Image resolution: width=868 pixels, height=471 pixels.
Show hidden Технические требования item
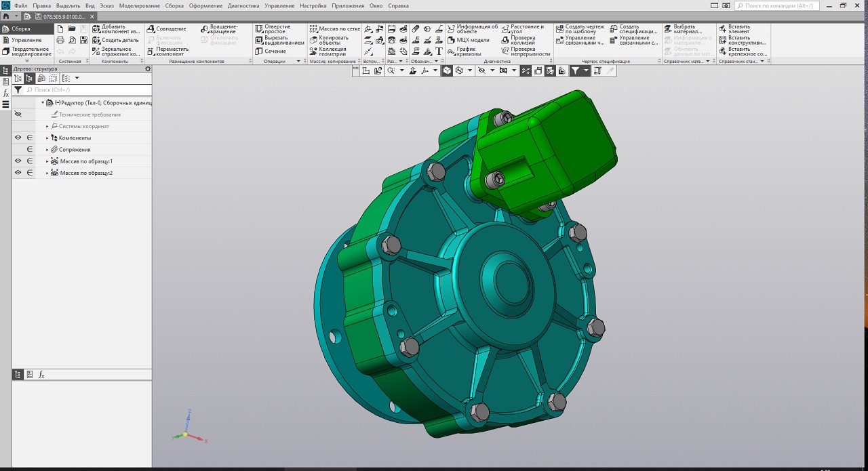click(18, 115)
